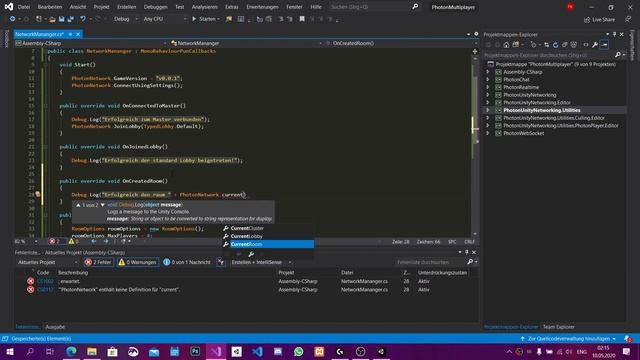Toggle auto-hide pin of Projektmappen-Explorer panel
640x360 pixels.
[614, 34]
